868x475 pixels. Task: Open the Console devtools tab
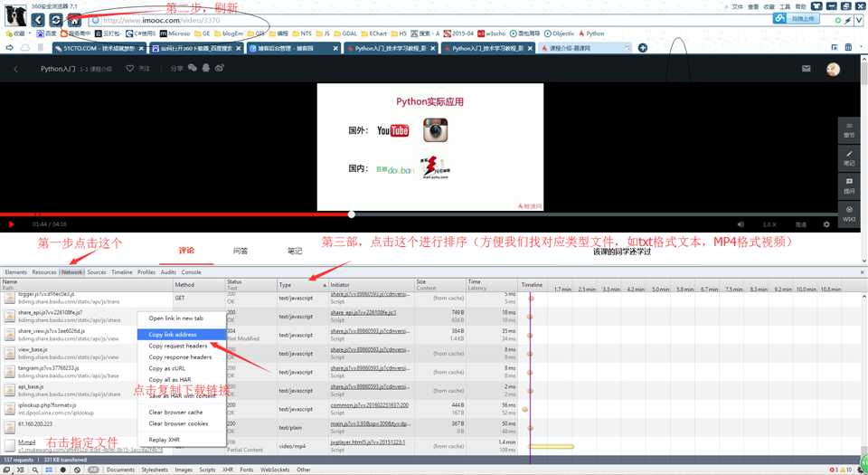click(191, 272)
